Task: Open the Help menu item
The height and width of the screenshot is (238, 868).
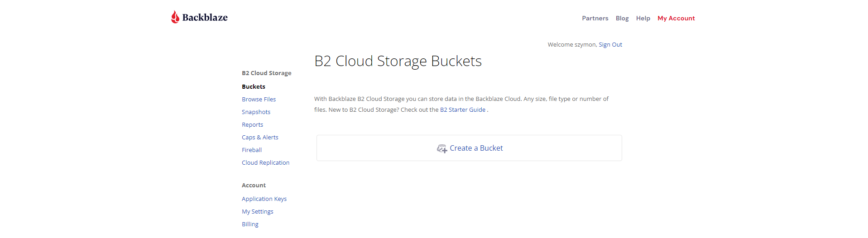Action: [643, 19]
